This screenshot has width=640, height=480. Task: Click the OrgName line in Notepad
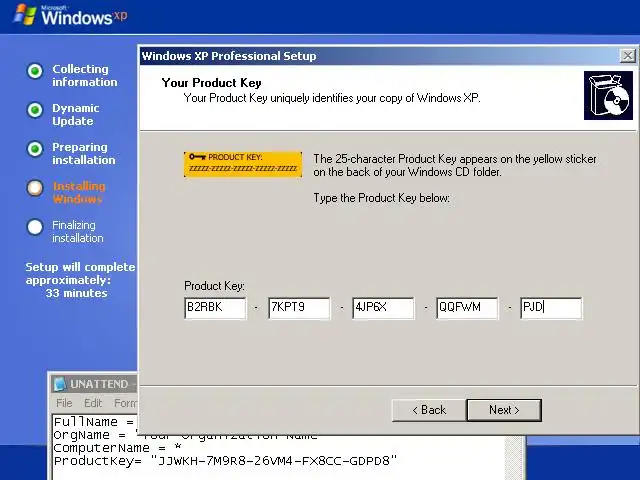click(96, 435)
